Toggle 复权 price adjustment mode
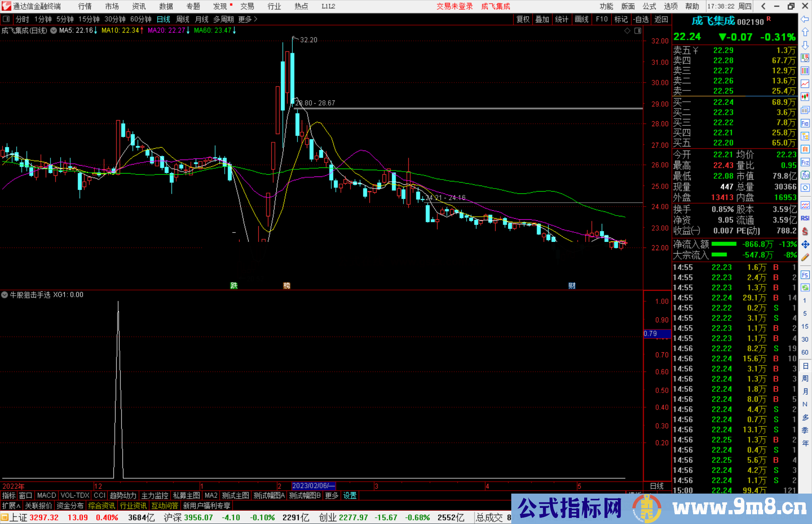The image size is (812, 524). 523,19
